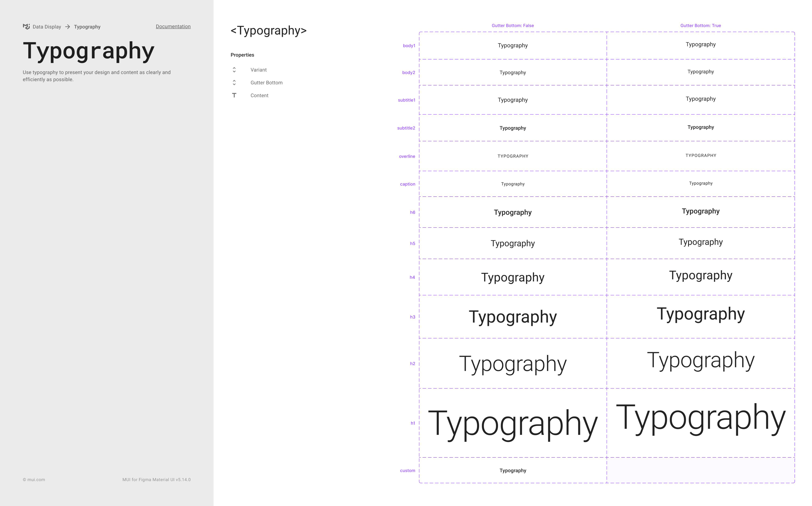
Task: Click the <Typography> component title
Action: (x=268, y=31)
